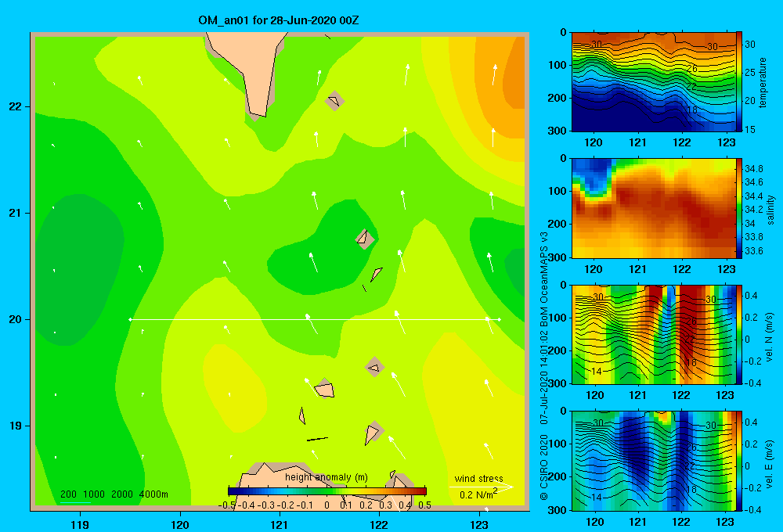Click the 15 tick on temperature scale
Image resolution: width=783 pixels, height=532 pixels.
750,129
